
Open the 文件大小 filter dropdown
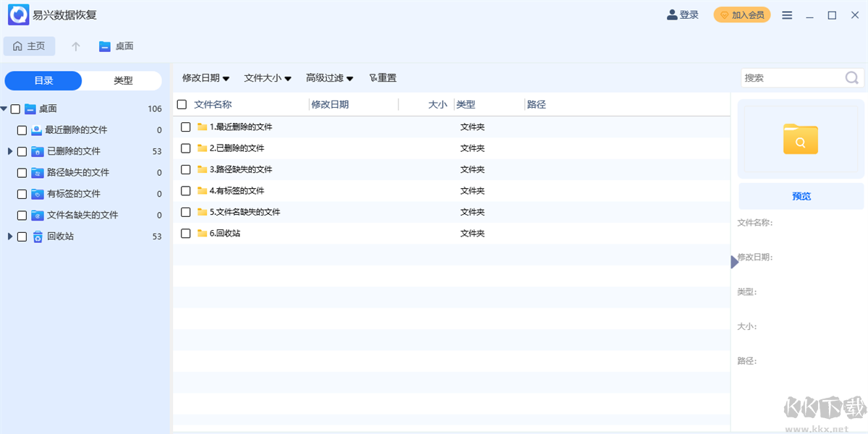point(267,77)
